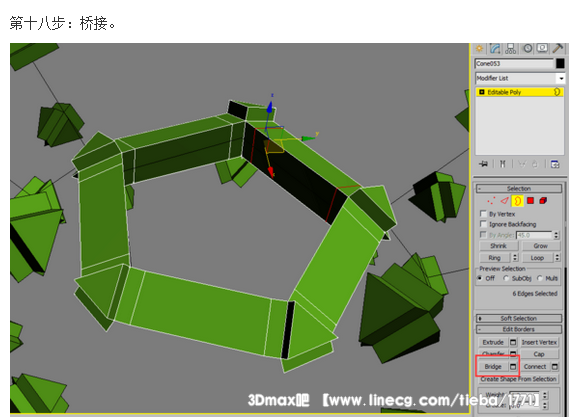Select Polygon sub-object level icon
569x417 pixels.
tap(531, 201)
